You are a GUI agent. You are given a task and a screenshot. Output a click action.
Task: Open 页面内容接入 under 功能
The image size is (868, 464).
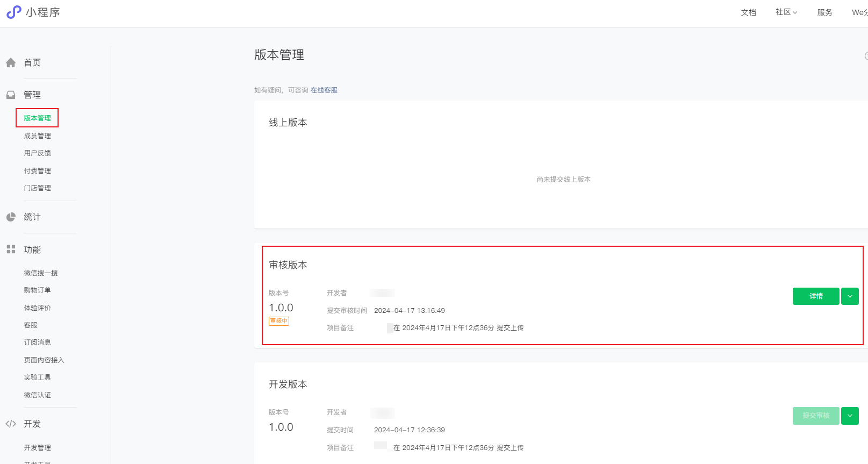point(44,360)
